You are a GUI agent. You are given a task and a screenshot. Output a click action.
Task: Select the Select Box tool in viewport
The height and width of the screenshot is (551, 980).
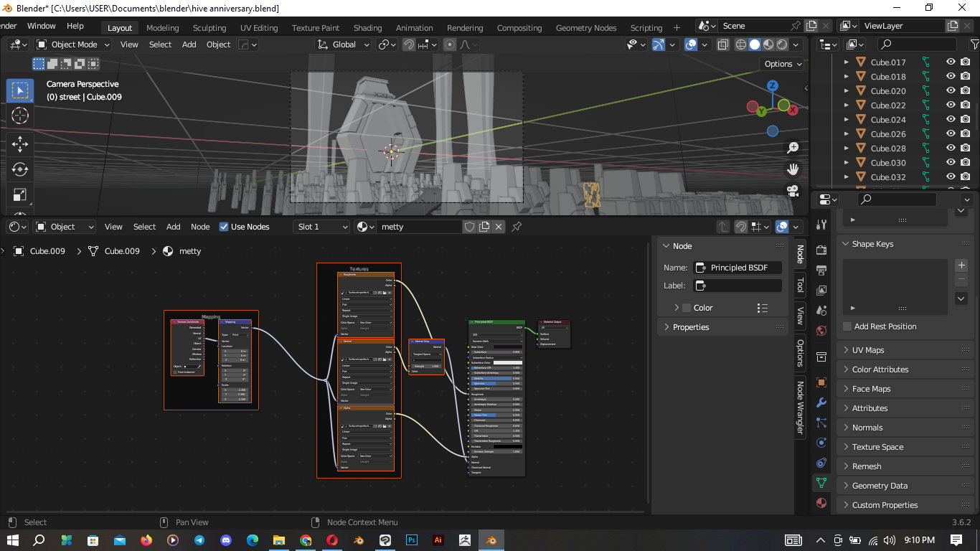[20, 90]
